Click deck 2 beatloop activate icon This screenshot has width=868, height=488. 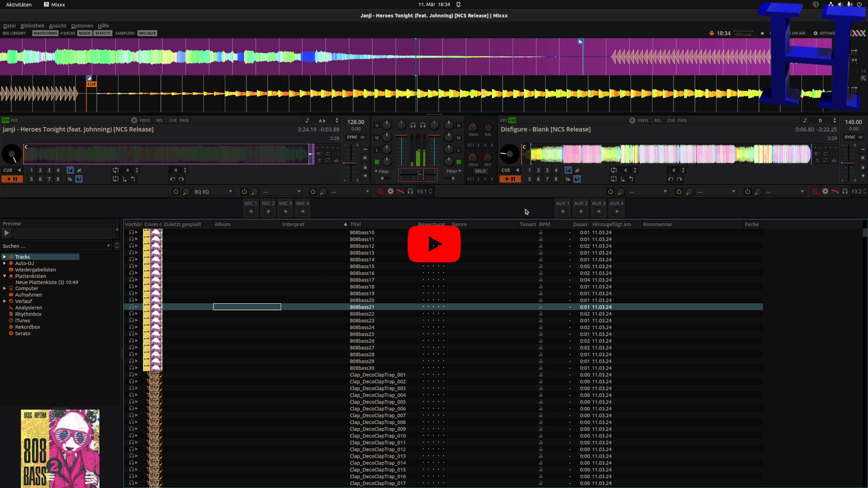(x=613, y=170)
